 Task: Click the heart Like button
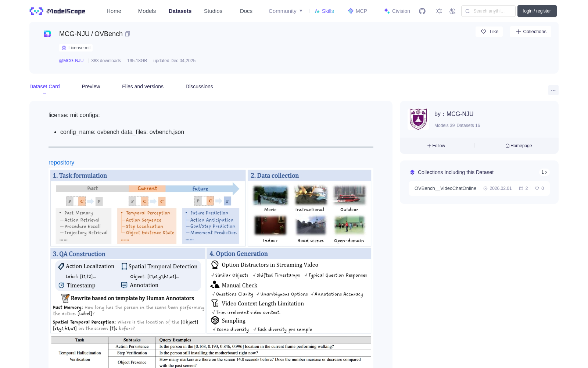pyautogui.click(x=489, y=32)
